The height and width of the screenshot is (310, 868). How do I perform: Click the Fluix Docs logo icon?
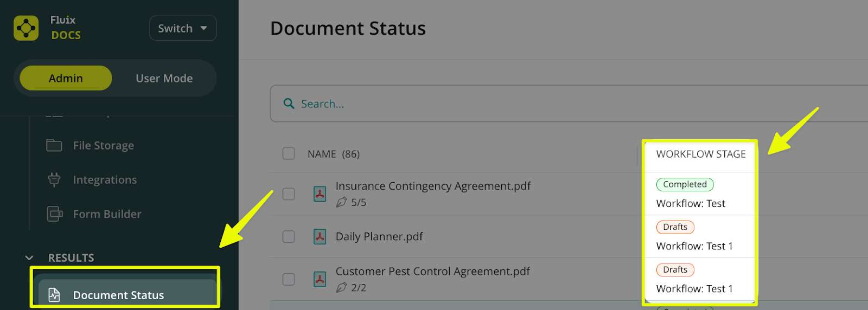coord(26,28)
